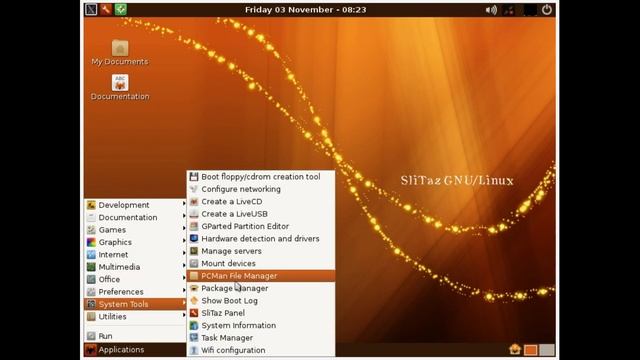Image resolution: width=640 pixels, height=360 pixels.
Task: Switch to the orange workspace pager box
Action: (531, 350)
